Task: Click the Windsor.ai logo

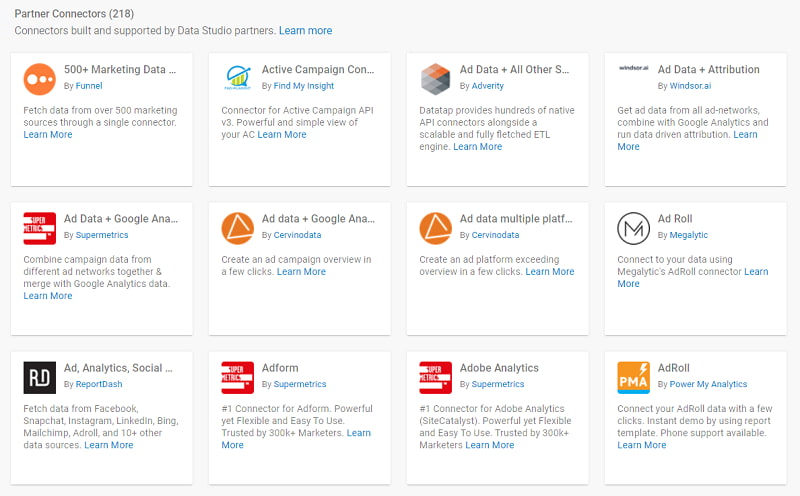Action: (x=633, y=68)
